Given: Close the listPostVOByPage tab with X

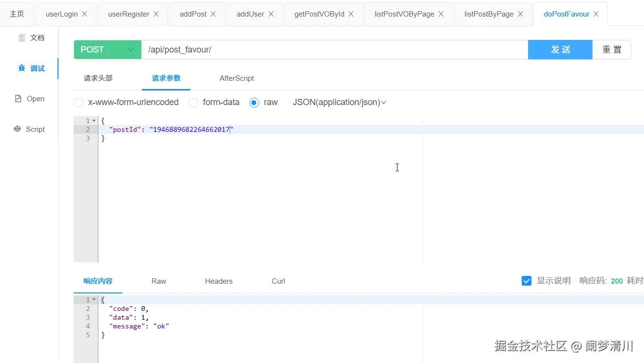Looking at the screenshot, I should click(441, 14).
